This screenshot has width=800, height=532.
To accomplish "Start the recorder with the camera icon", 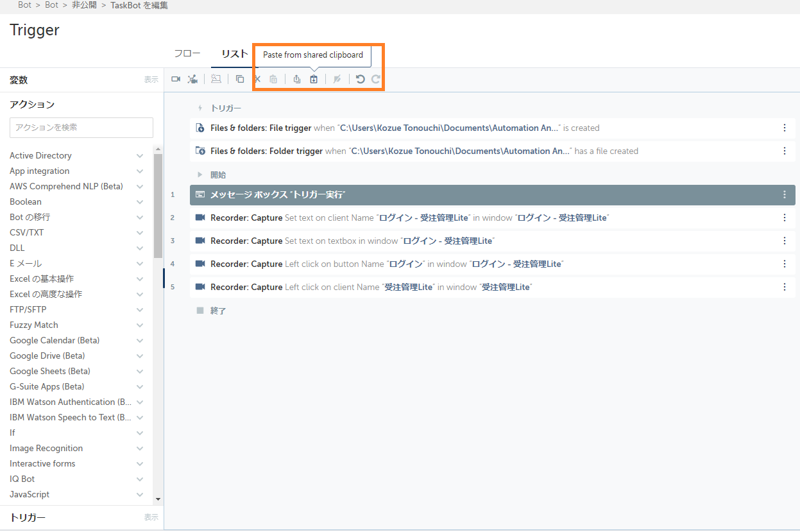I will [x=176, y=79].
